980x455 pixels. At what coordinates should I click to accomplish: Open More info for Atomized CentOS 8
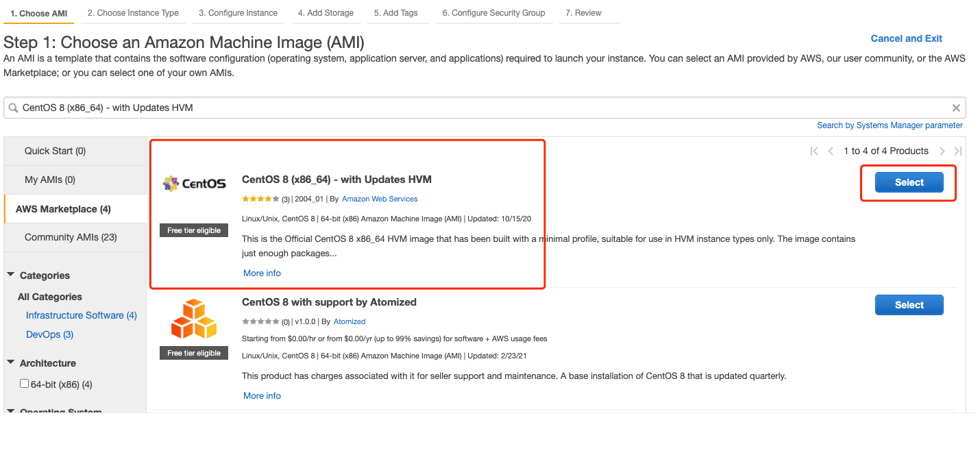(x=262, y=395)
